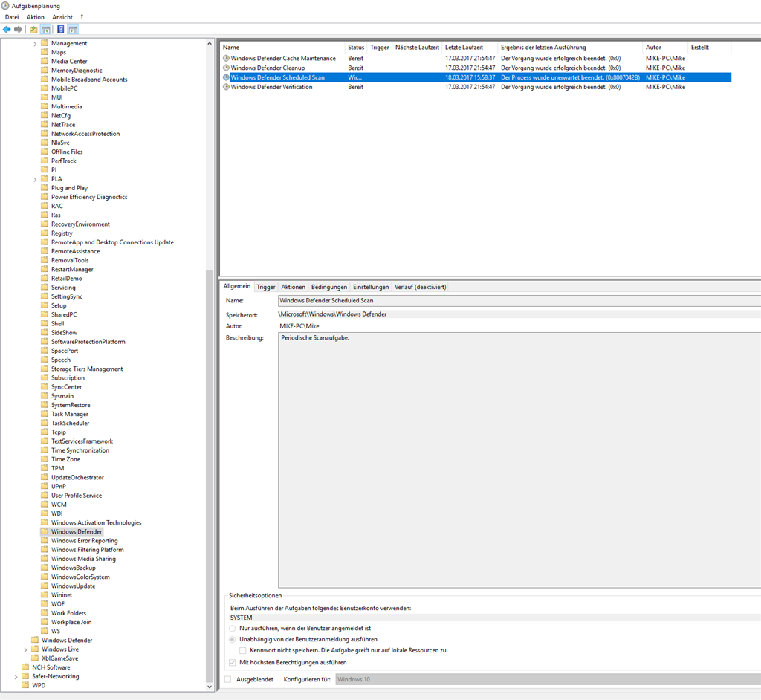Sort by 'Nächste Laufzeit' column header
The height and width of the screenshot is (700, 761).
coord(418,47)
